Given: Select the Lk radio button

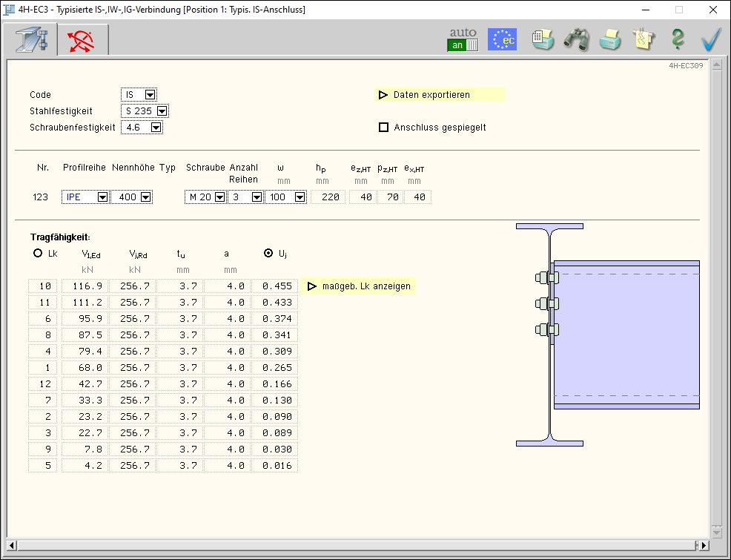Looking at the screenshot, I should [x=38, y=254].
